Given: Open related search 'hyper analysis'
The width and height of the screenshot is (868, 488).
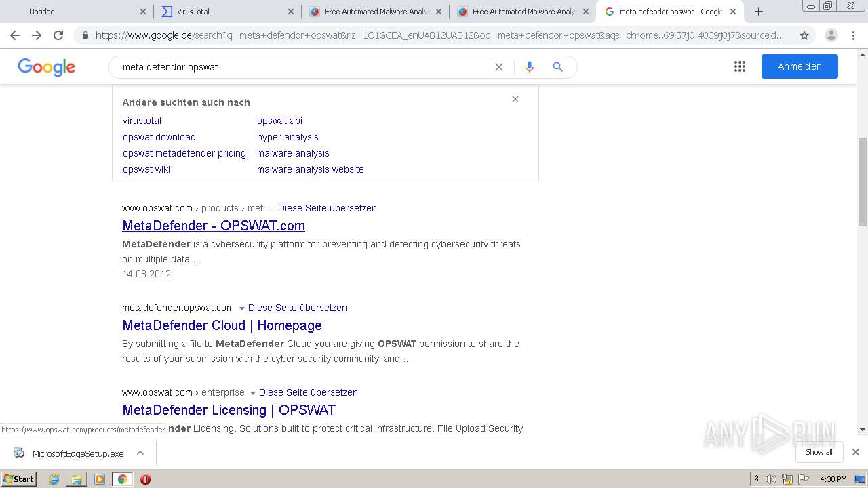Looking at the screenshot, I should pos(288,137).
